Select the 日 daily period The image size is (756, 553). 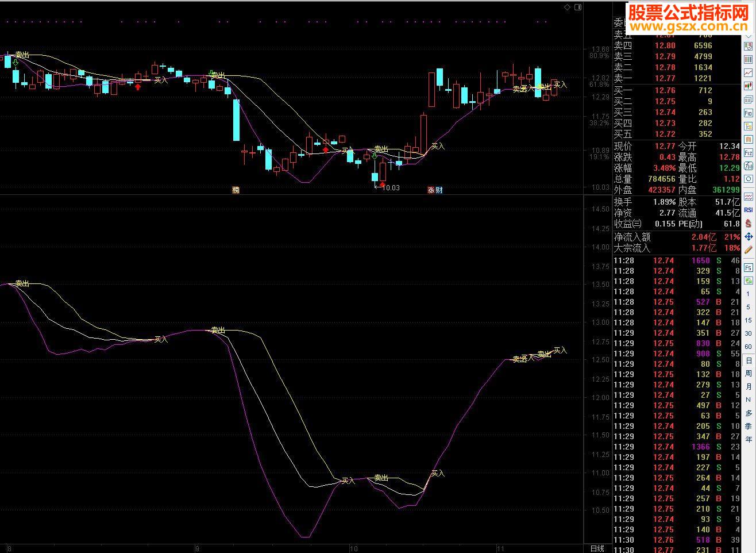coord(749,360)
